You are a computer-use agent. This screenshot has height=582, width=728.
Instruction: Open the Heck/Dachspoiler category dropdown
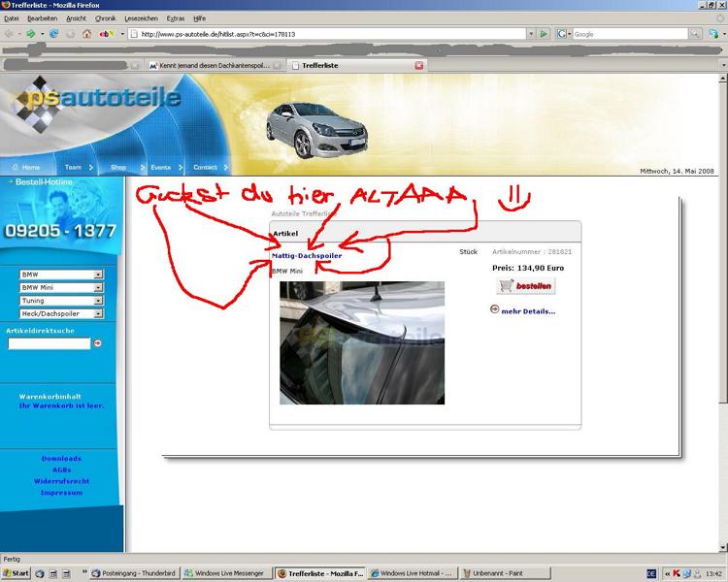pos(98,314)
